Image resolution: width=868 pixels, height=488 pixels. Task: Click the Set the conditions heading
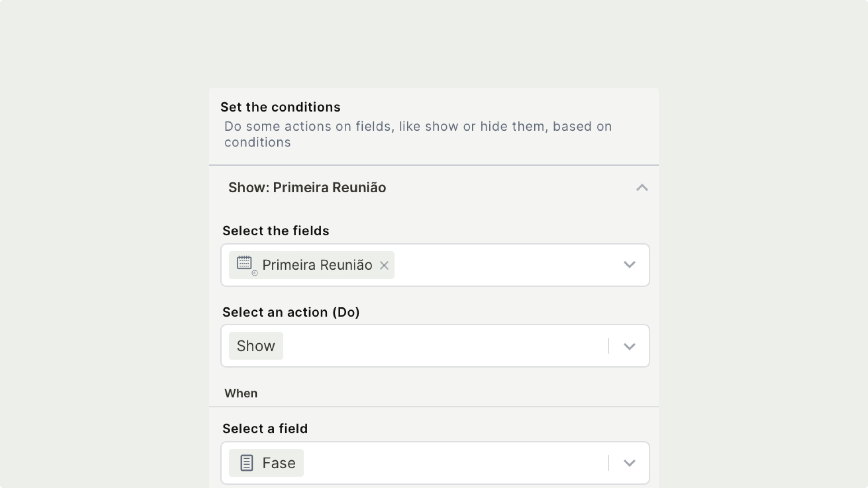click(280, 107)
